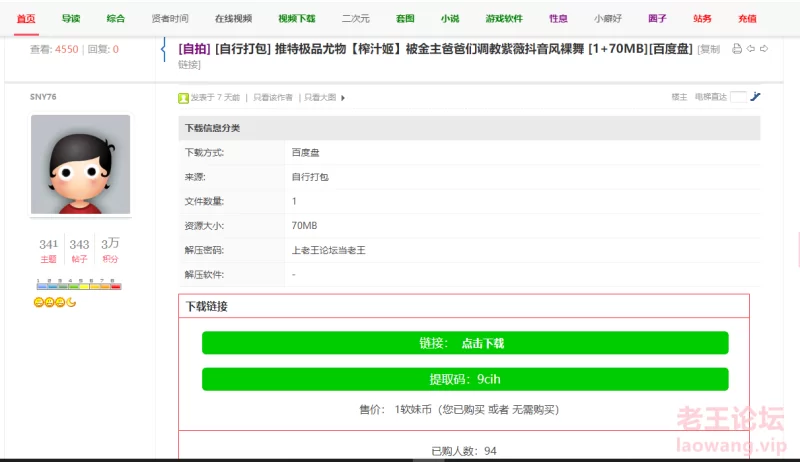Open the 贤者时间 section
This screenshot has width=800, height=462.
tap(170, 19)
